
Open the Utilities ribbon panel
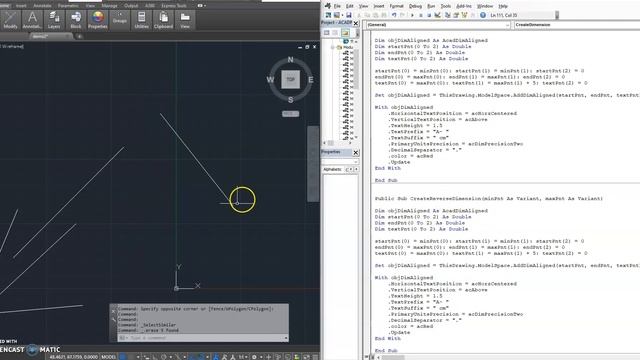tap(142, 20)
